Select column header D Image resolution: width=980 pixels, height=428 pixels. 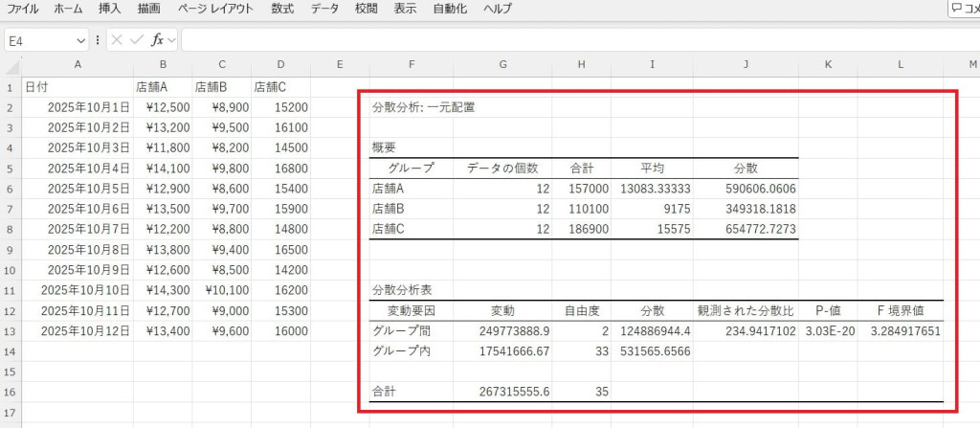[x=281, y=64]
